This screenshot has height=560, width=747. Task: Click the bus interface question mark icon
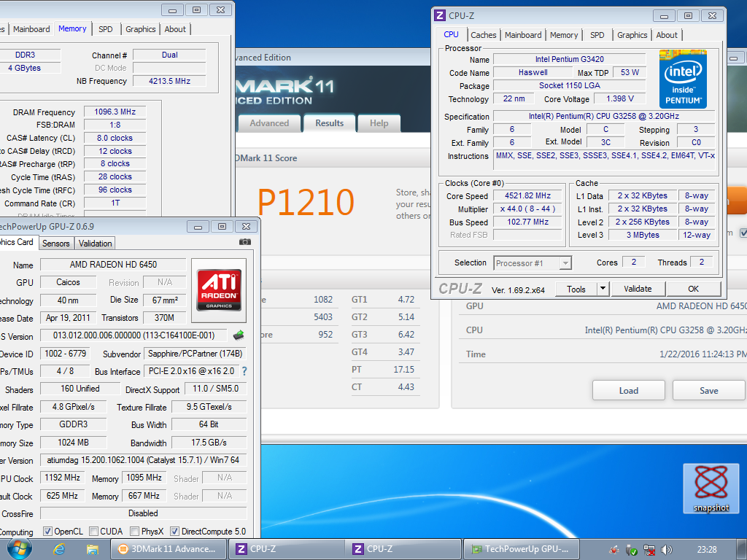(244, 371)
